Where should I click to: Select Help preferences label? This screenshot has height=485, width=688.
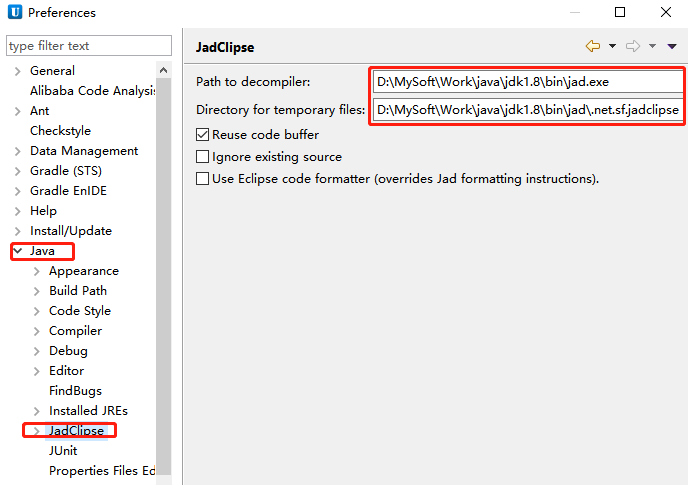coord(43,211)
